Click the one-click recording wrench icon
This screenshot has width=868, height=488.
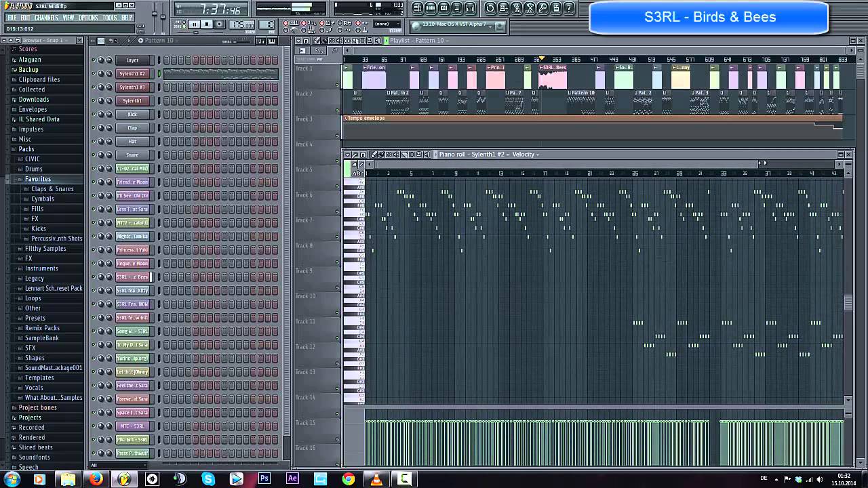[x=543, y=8]
